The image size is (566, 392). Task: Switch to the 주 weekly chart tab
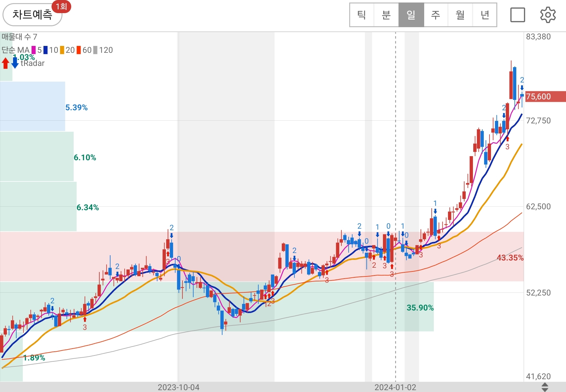435,15
